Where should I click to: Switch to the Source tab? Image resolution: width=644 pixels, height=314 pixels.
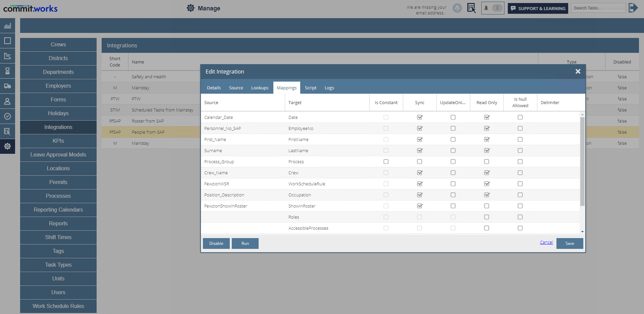[x=236, y=88]
